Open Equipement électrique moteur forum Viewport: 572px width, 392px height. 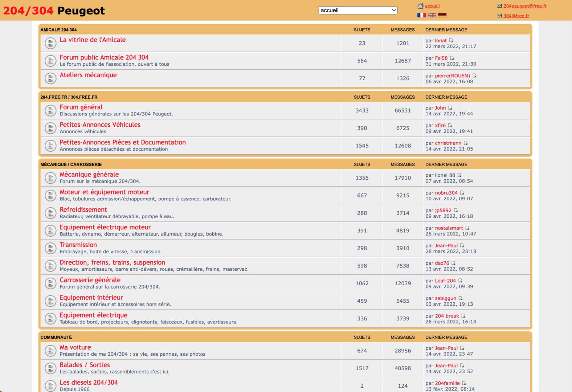tap(105, 227)
